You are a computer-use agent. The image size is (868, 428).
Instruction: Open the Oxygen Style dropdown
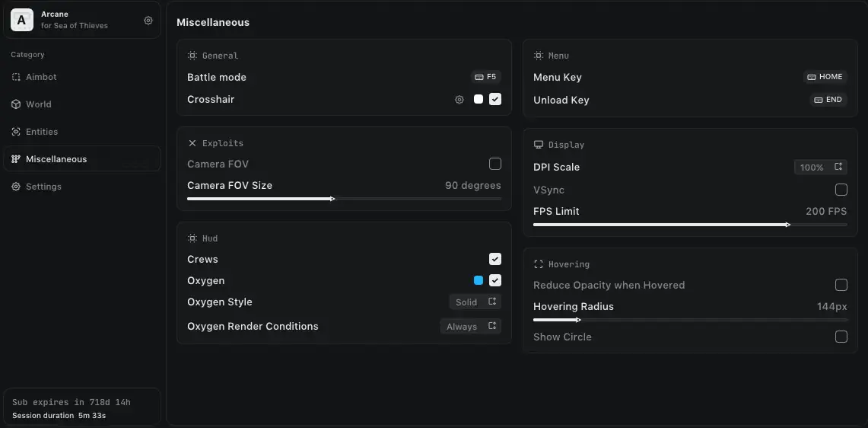(475, 302)
